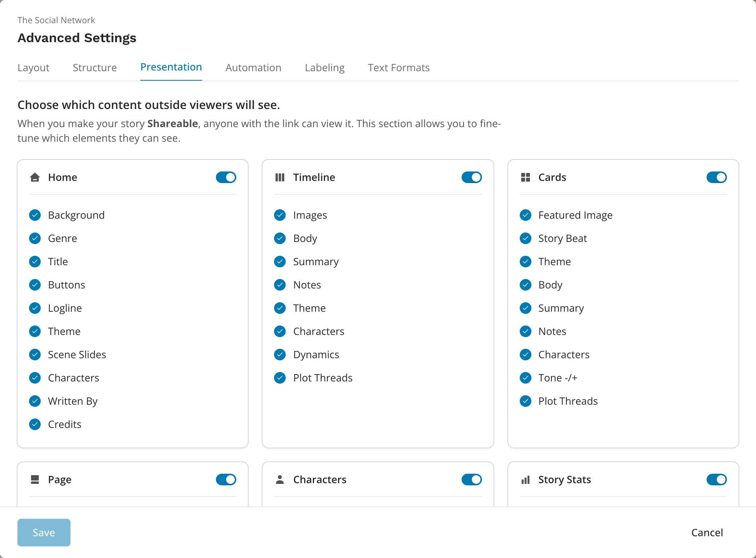Screen dimensions: 756x558
Task: Click the Home house icon
Action: (x=35, y=177)
